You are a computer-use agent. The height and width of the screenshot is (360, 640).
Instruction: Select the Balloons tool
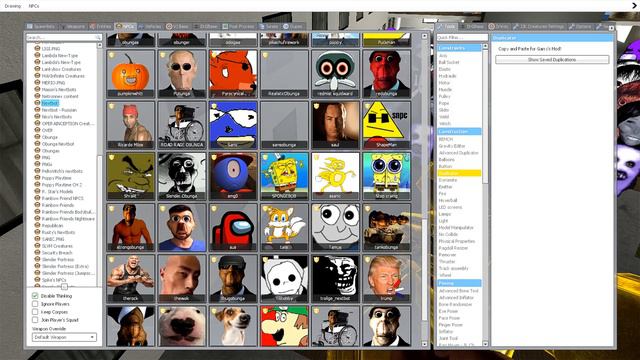[x=447, y=160]
